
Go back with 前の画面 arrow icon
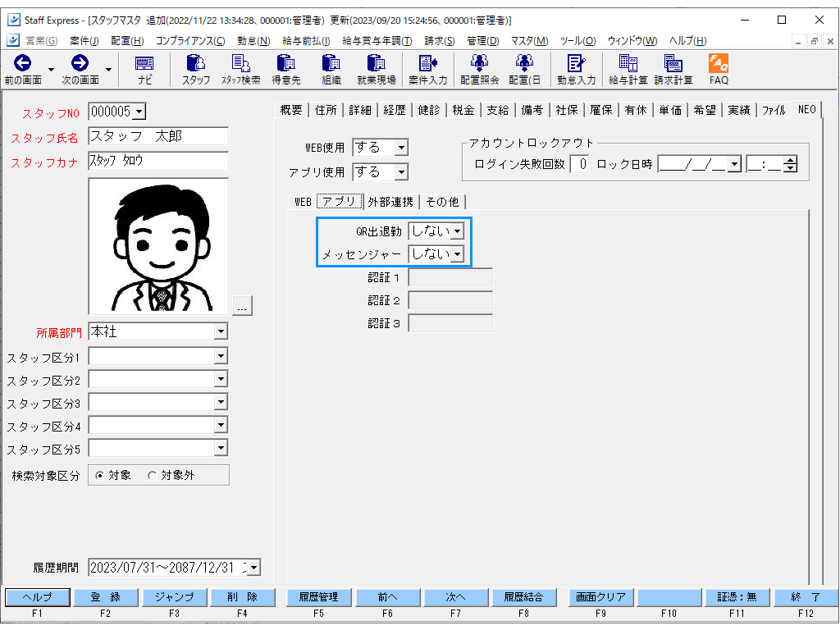point(22,64)
